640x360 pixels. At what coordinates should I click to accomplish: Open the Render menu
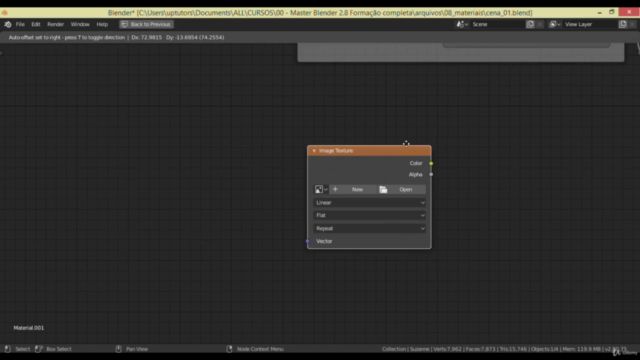click(56, 24)
